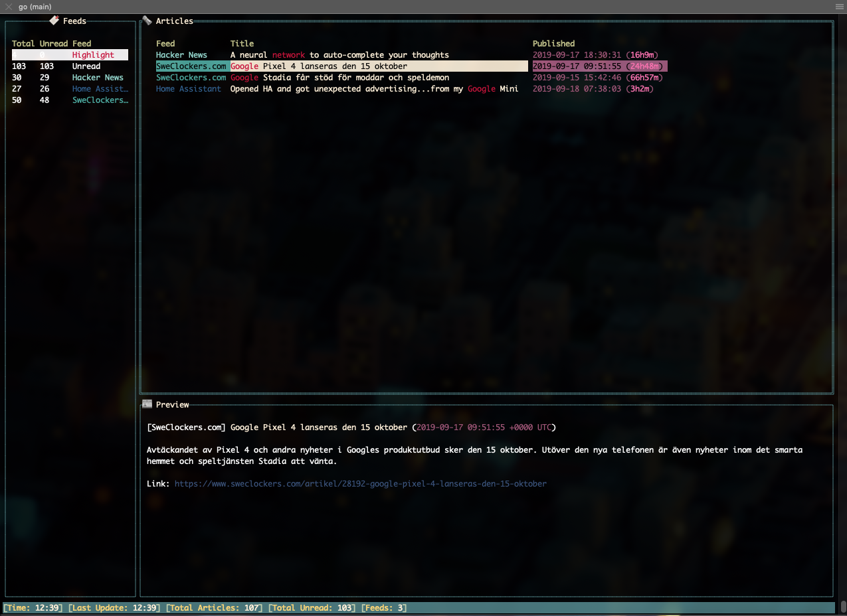Click the picture icon beside Preview title
Image resolution: width=847 pixels, height=616 pixels.
point(147,404)
